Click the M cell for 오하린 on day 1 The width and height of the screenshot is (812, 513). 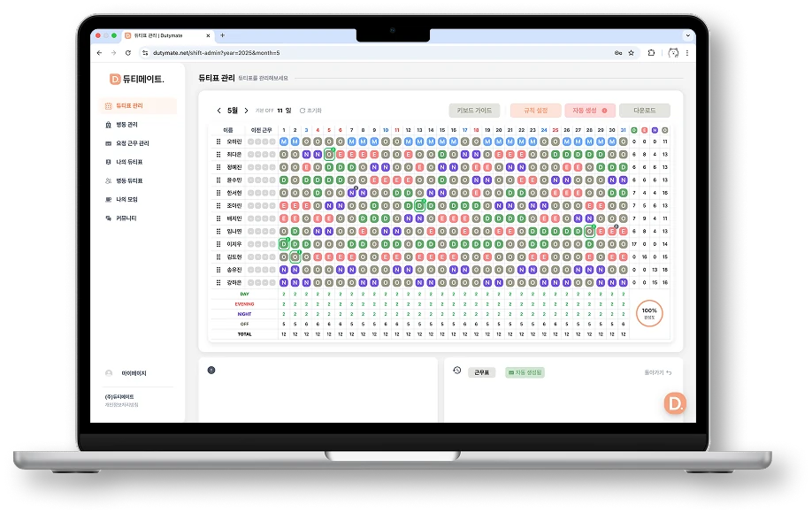(284, 142)
